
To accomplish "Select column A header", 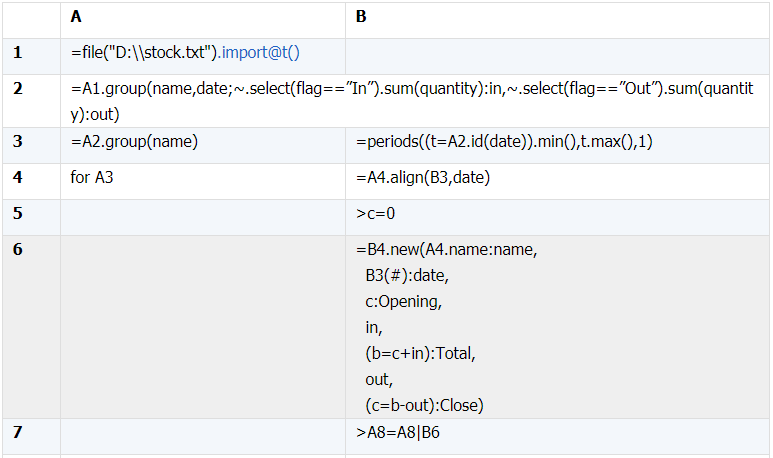I will (x=203, y=20).
